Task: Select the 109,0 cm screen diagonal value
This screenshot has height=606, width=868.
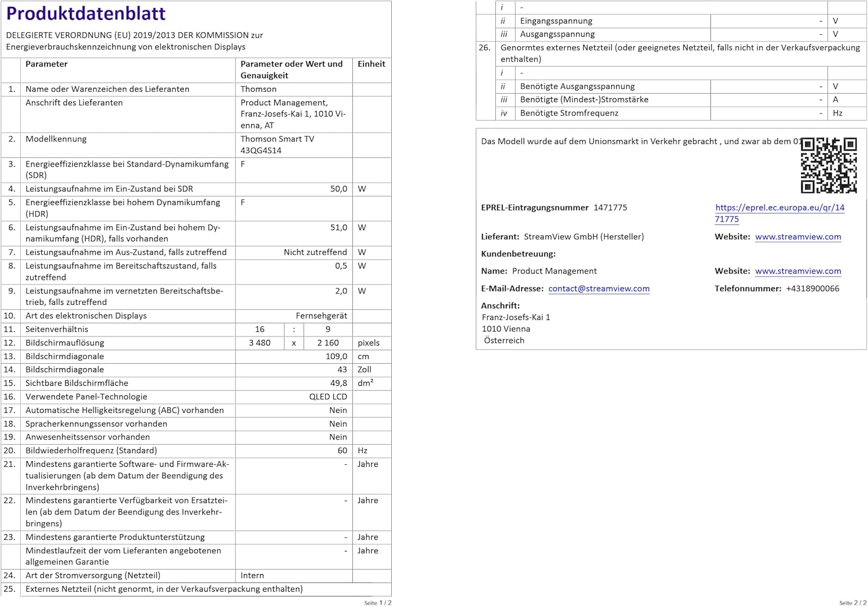Action: pyautogui.click(x=336, y=356)
